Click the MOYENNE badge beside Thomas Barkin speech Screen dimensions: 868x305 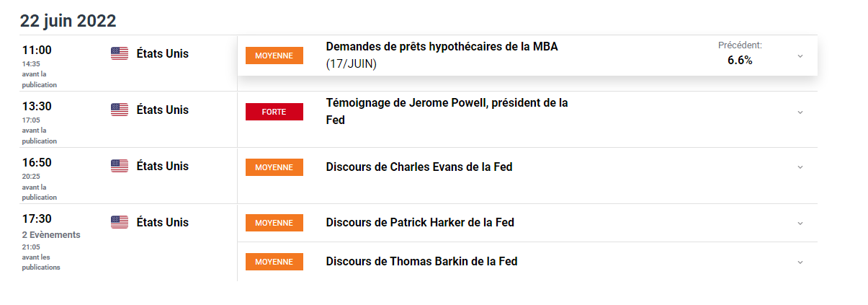274,262
